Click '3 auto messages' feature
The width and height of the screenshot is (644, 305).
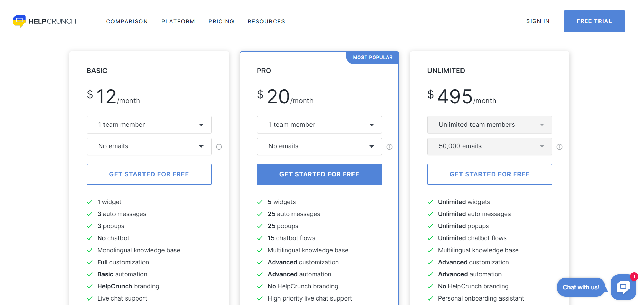pyautogui.click(x=122, y=214)
